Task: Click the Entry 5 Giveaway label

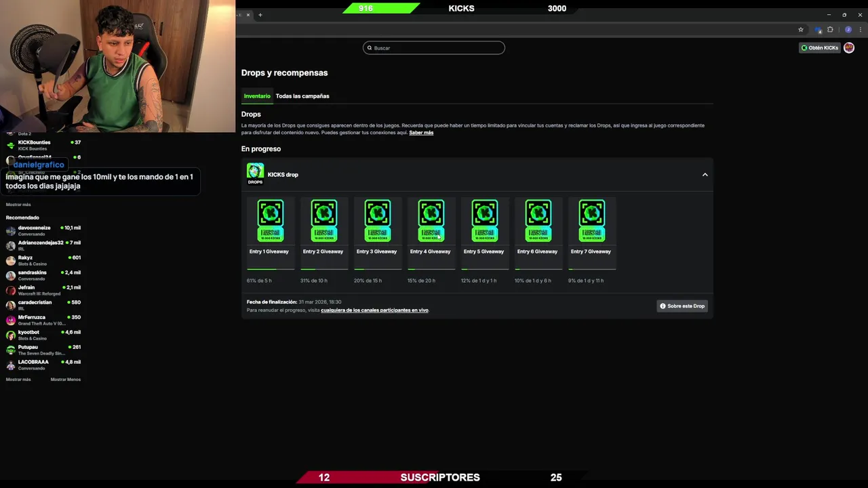Action: pyautogui.click(x=484, y=251)
